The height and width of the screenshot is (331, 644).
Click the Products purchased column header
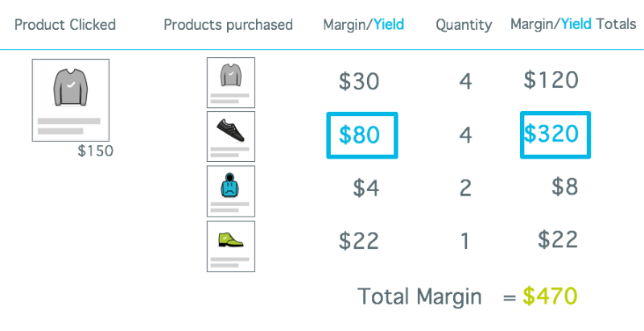(x=228, y=25)
